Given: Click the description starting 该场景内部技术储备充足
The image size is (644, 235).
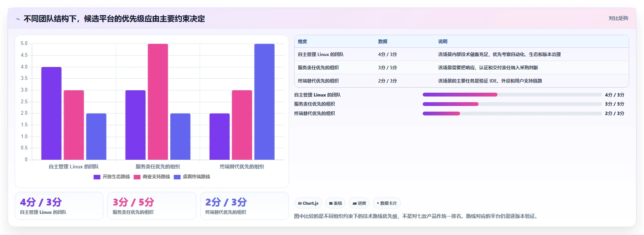Looking at the screenshot, I should 499,54.
